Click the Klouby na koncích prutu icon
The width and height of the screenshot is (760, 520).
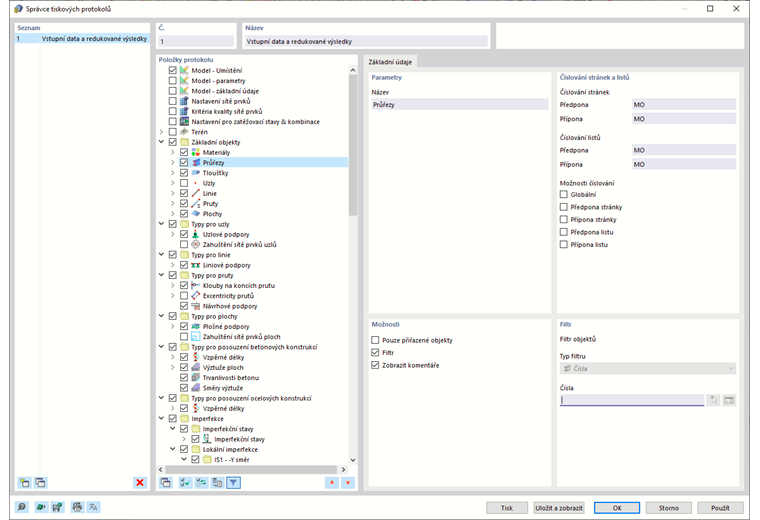point(195,285)
